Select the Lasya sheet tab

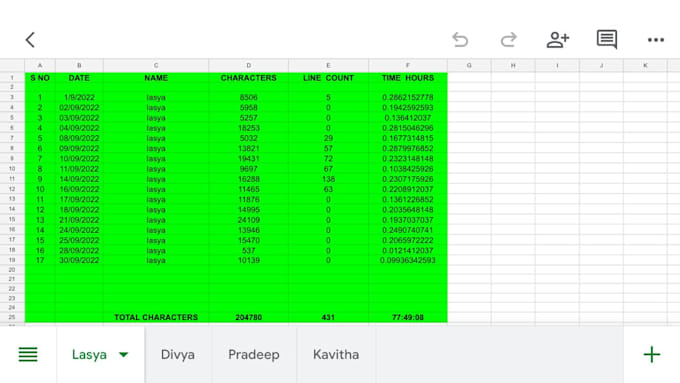point(89,354)
